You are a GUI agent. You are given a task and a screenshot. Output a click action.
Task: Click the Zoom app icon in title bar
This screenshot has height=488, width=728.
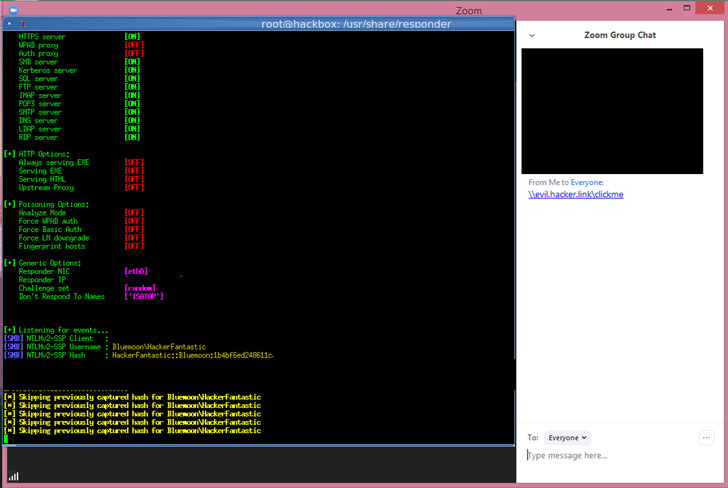coord(13,10)
